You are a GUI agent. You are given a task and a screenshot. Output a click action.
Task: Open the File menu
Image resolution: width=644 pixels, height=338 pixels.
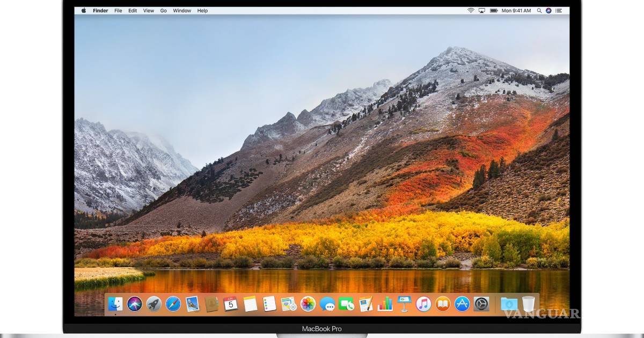click(x=118, y=11)
